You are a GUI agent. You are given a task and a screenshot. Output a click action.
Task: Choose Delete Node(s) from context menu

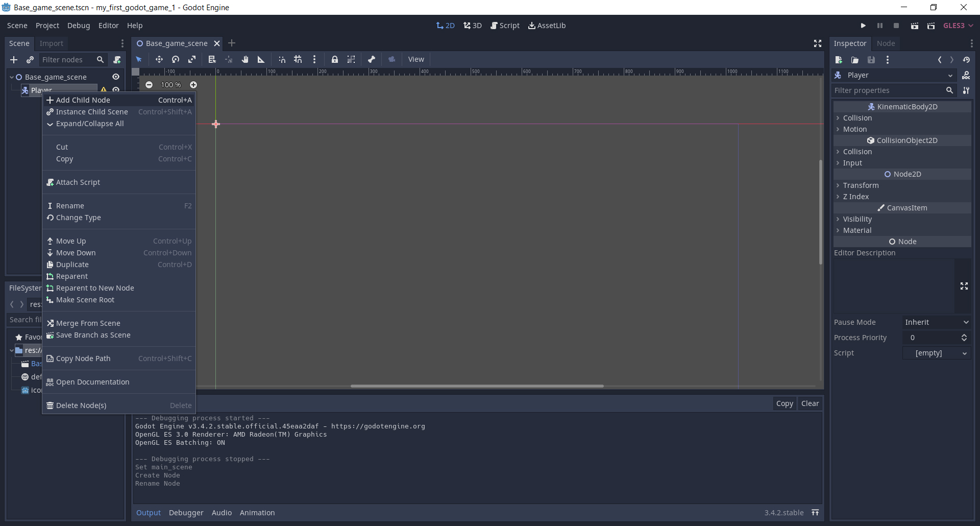[x=119, y=405]
